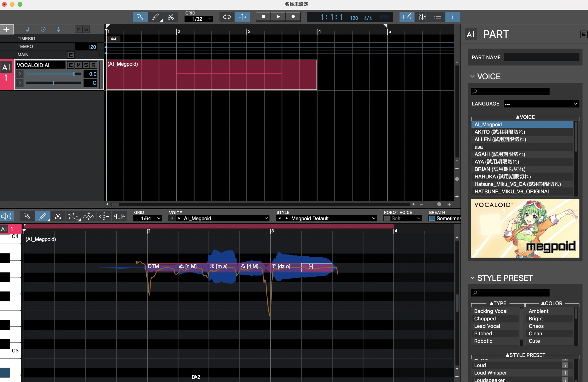588x382 pixels.
Task: Sort by the TYPE column header
Action: point(498,303)
